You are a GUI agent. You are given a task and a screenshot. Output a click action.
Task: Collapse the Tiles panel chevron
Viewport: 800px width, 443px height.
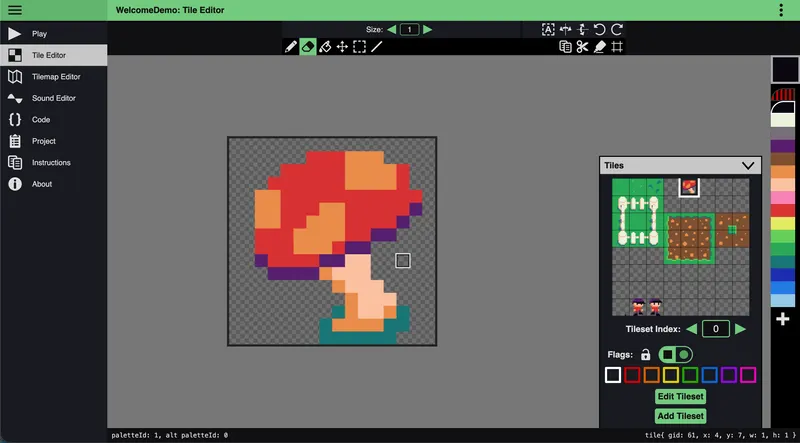pos(748,166)
